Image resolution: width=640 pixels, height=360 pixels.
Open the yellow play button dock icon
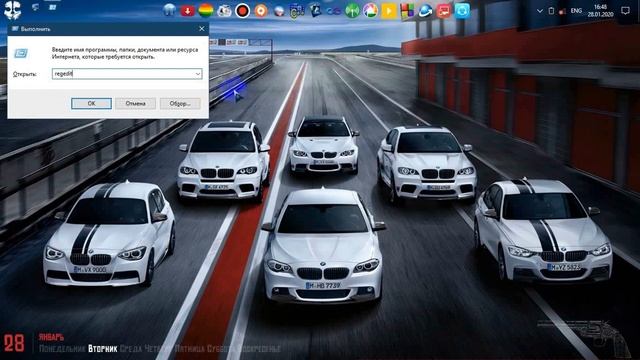389,11
